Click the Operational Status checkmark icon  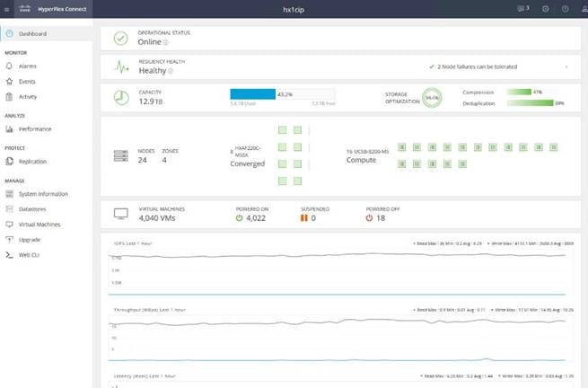point(121,39)
